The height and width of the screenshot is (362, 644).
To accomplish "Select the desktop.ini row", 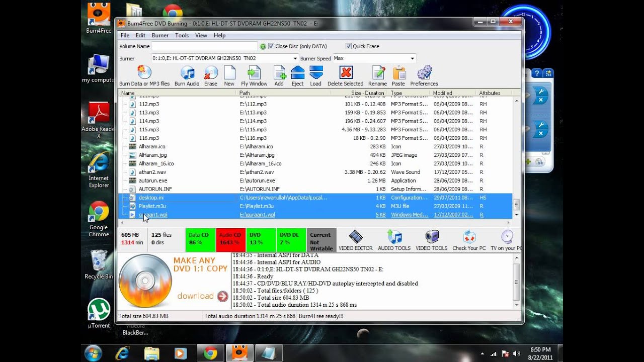I will point(315,198).
